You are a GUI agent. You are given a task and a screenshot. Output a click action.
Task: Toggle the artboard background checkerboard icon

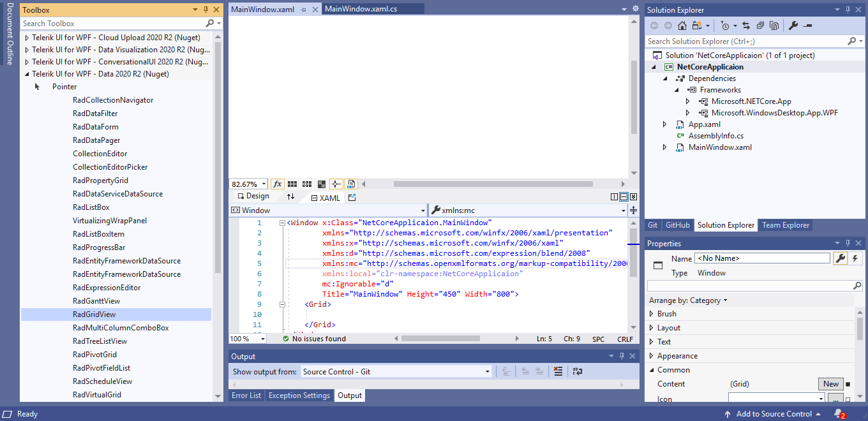tap(322, 184)
